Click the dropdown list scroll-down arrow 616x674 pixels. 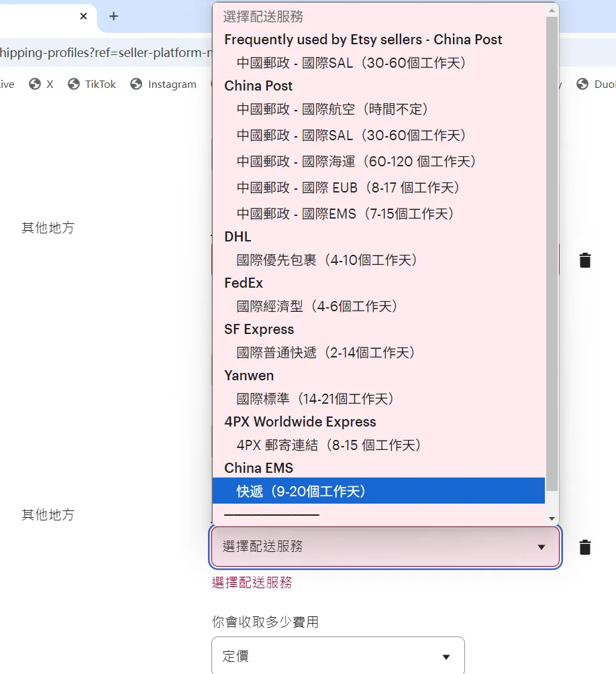tap(552, 518)
